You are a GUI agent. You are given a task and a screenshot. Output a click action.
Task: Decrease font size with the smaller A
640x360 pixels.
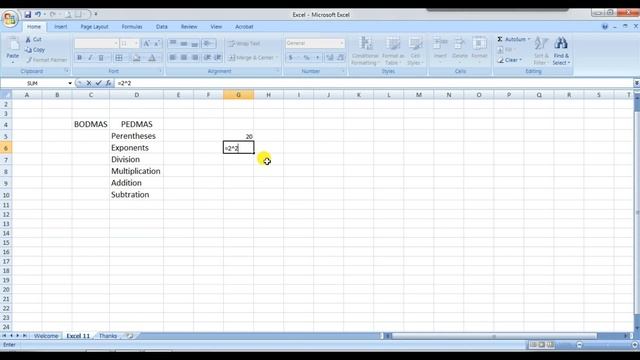(156, 43)
